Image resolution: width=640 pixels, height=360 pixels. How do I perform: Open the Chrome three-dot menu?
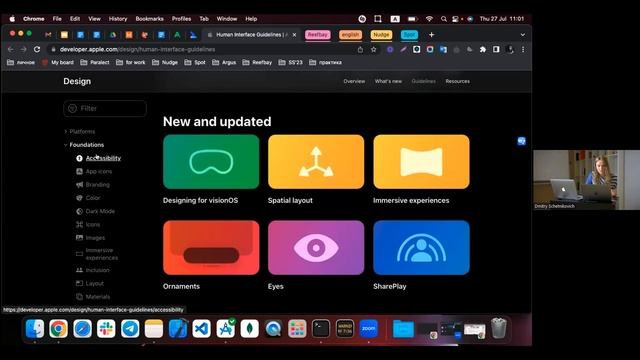[523, 49]
